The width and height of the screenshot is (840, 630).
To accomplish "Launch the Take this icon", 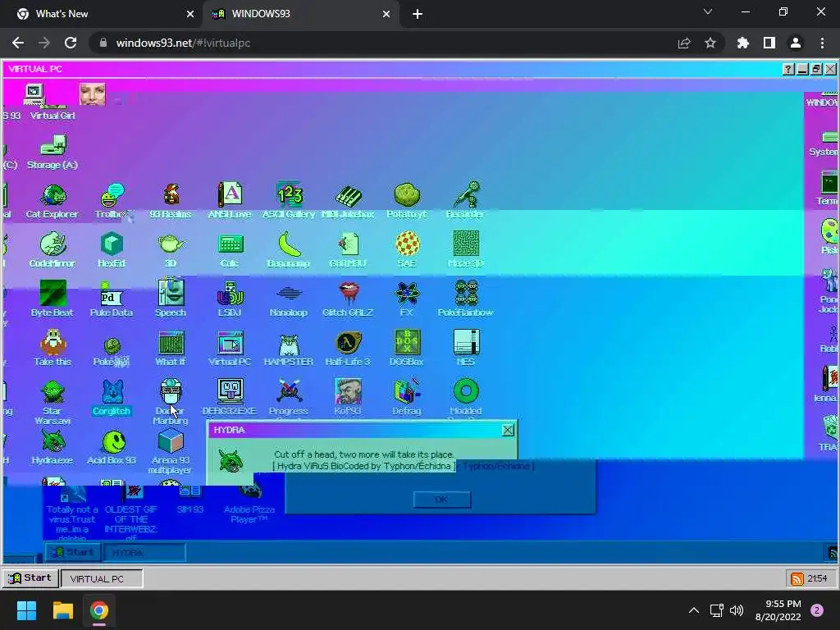I will coord(52,348).
